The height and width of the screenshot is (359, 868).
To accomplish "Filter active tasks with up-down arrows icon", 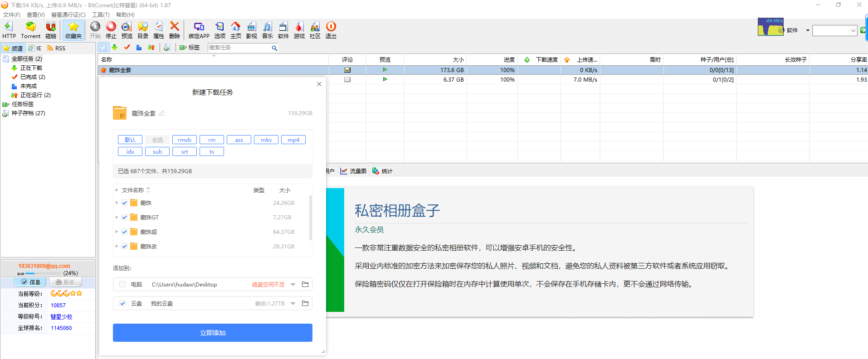I will point(151,48).
